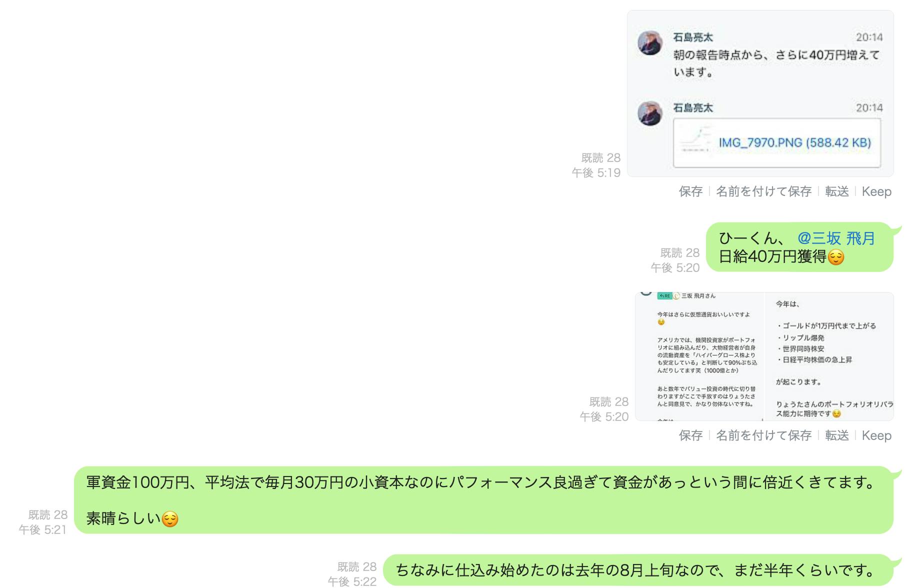Click 石島亮太's lower avatar in the image
The height and width of the screenshot is (588, 906).
point(650,113)
